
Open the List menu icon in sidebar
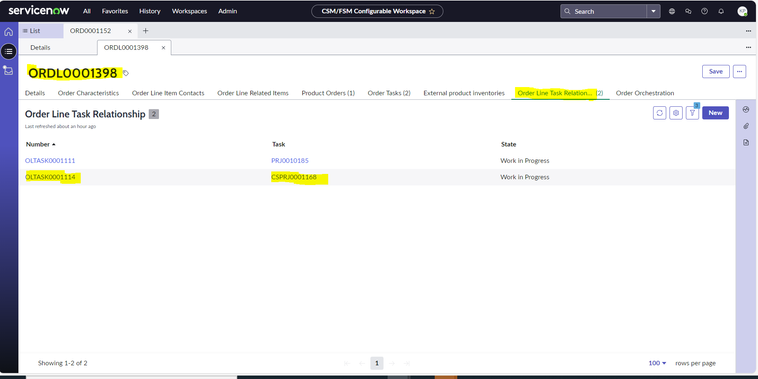(x=9, y=51)
